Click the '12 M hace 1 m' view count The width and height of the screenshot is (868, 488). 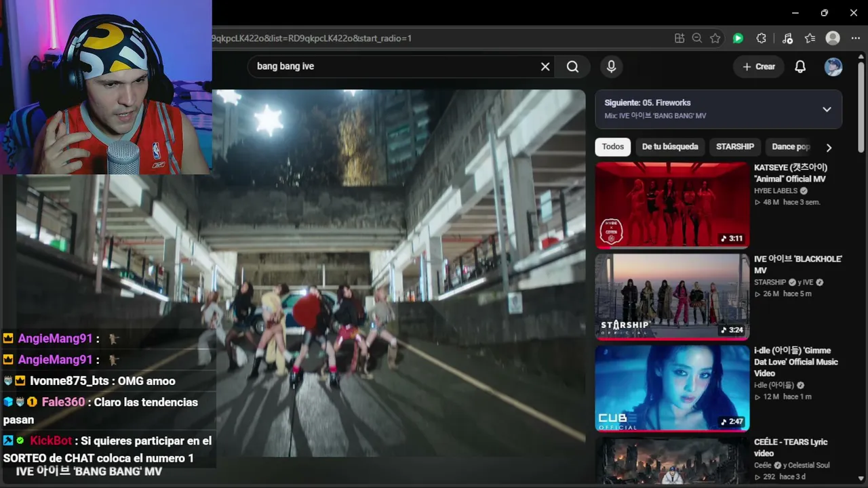pos(783,396)
